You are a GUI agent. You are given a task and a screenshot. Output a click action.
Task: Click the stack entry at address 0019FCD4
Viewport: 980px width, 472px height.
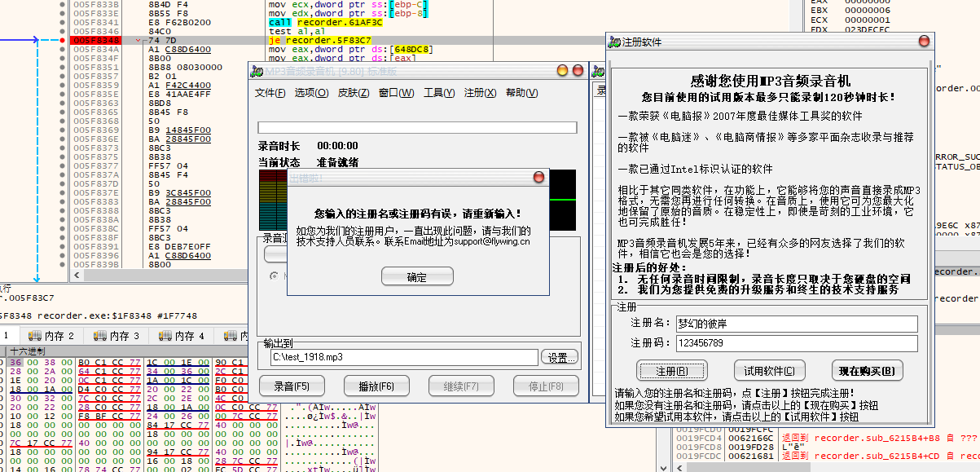pos(701,438)
